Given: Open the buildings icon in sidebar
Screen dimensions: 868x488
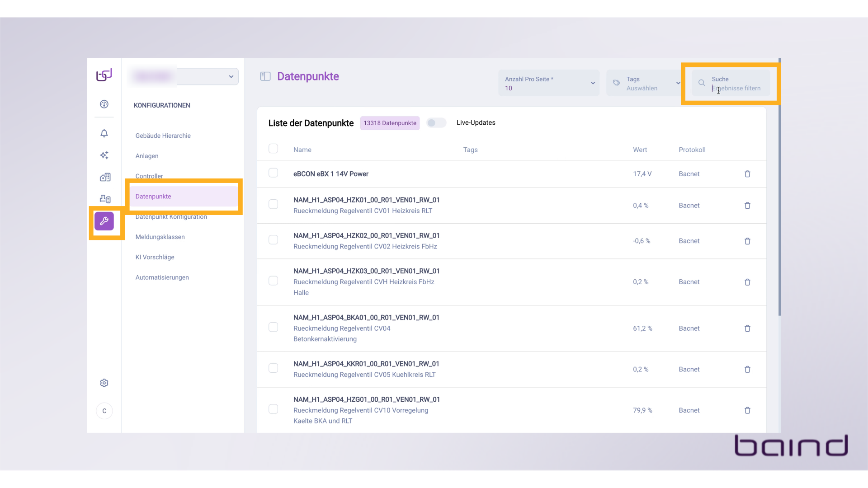Looking at the screenshot, I should [x=105, y=177].
